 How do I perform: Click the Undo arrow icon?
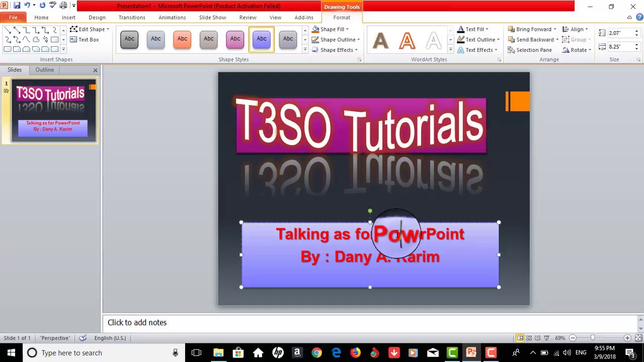(27, 6)
